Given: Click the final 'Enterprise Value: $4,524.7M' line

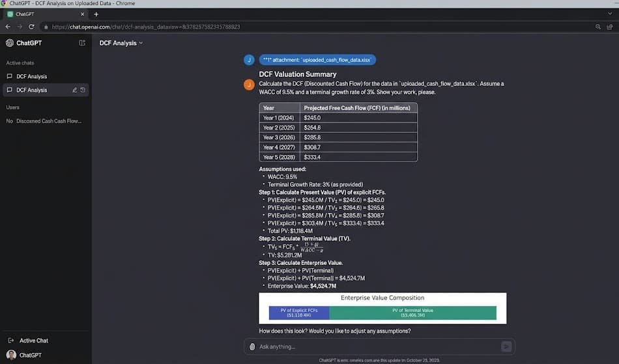Looking at the screenshot, I should [x=302, y=286].
